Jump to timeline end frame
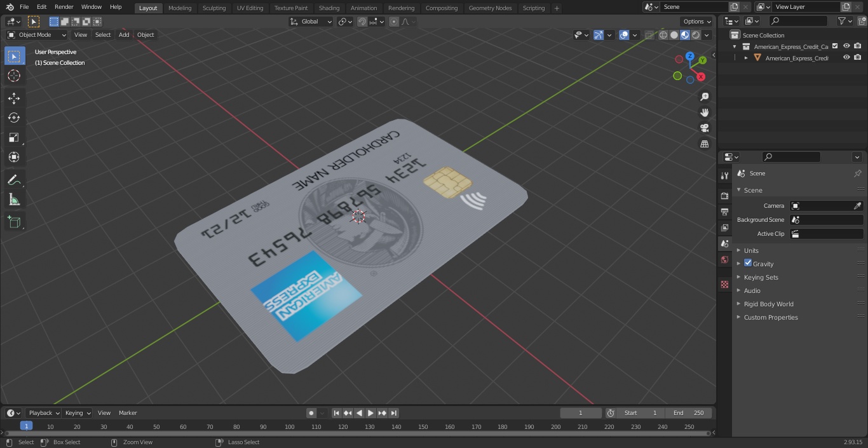Screen dimensions: 868x448 (x=394, y=413)
